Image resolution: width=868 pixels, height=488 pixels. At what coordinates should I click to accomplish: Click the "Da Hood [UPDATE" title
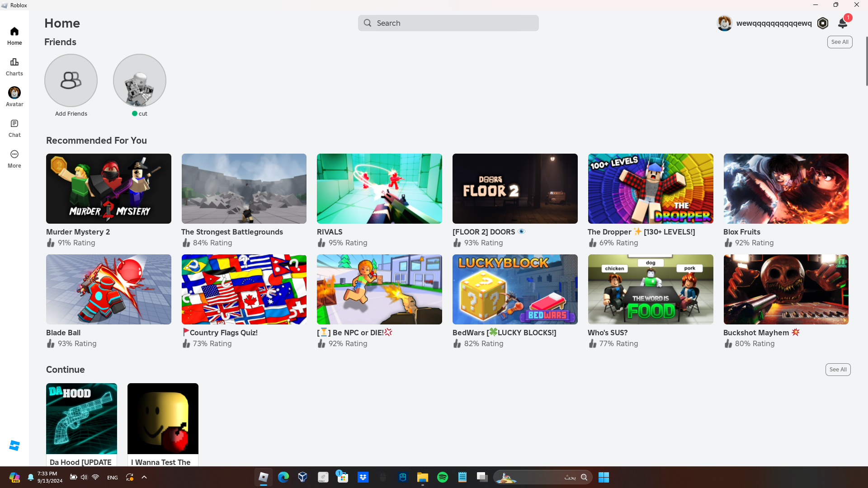pos(80,462)
